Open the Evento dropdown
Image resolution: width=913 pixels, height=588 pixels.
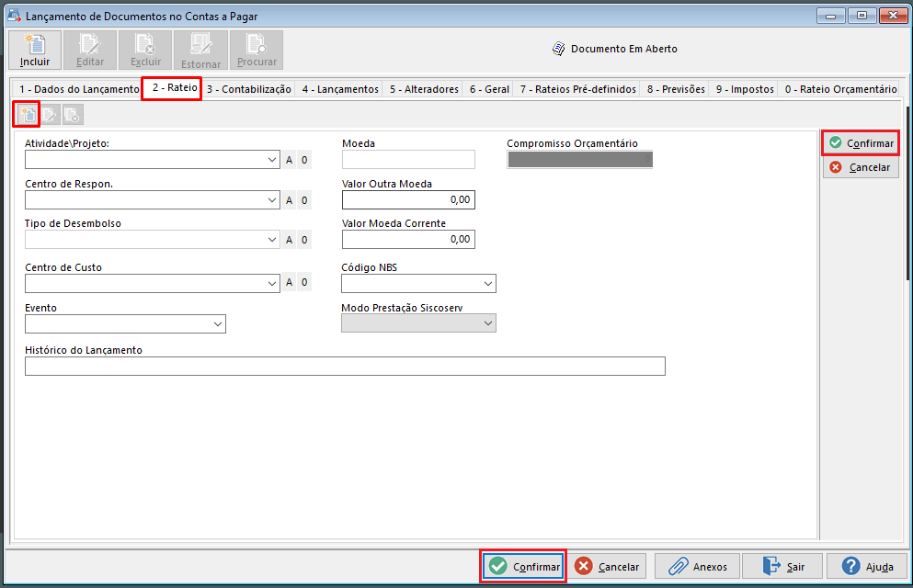(x=218, y=324)
